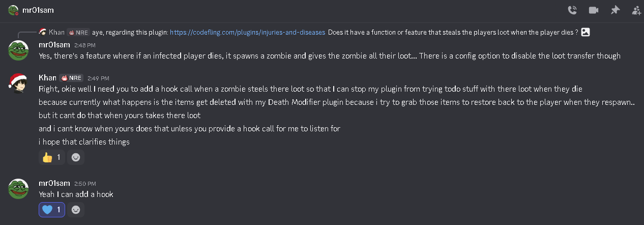Viewport: 644px width, 225px height.
Task: Click the mr01sam avatar in the DM header
Action: pyautogui.click(x=14, y=10)
